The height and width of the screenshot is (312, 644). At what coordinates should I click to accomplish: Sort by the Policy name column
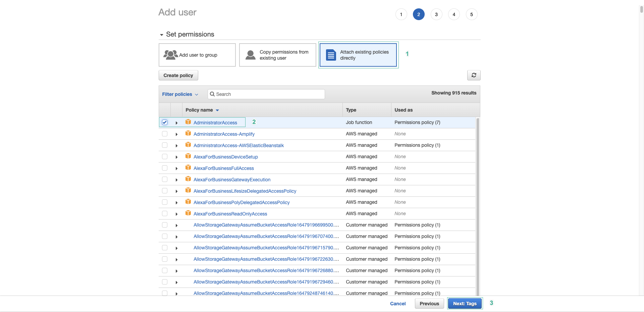click(202, 110)
